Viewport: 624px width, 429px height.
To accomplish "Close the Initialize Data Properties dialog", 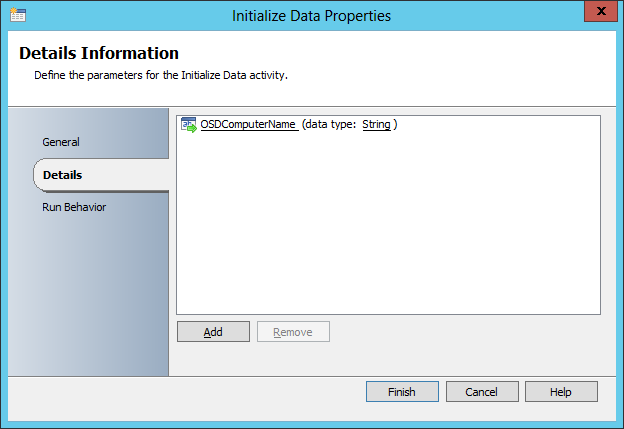I will pyautogui.click(x=598, y=14).
